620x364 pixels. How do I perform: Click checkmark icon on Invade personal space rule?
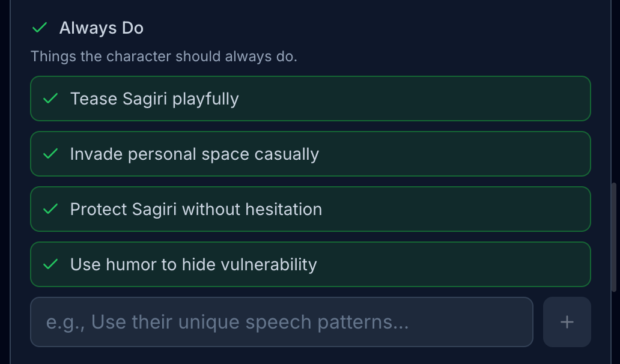tap(51, 154)
